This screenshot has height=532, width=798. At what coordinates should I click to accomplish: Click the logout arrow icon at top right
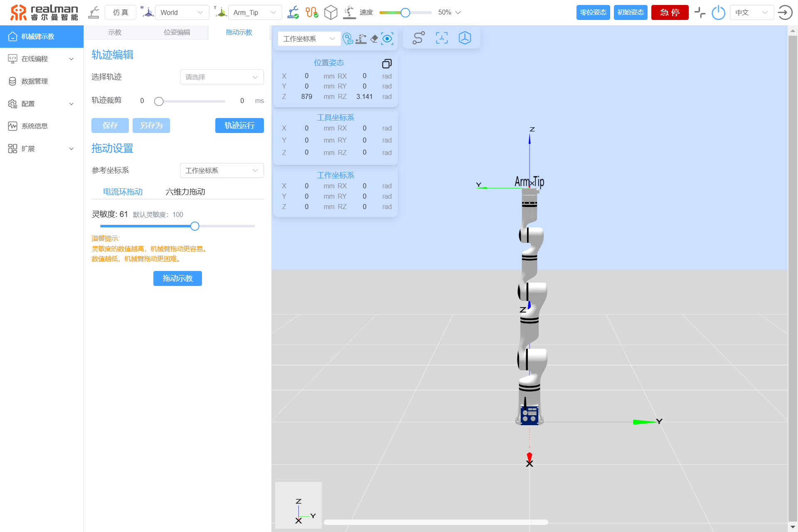pos(785,12)
